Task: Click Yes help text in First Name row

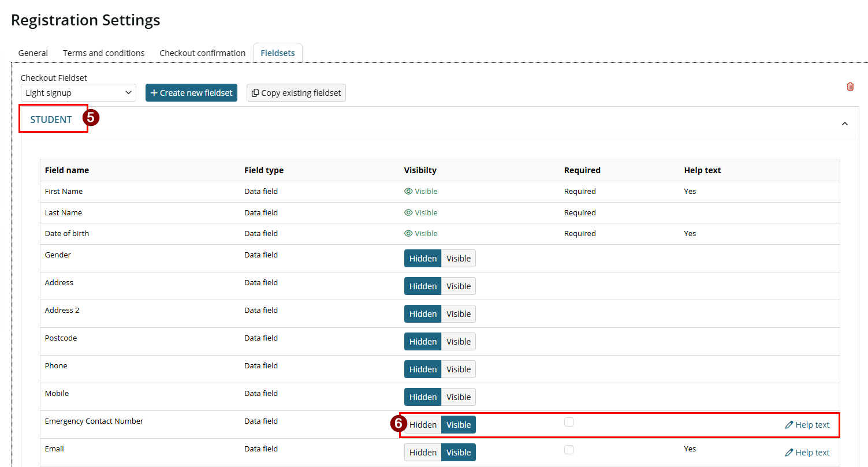Action: point(690,192)
